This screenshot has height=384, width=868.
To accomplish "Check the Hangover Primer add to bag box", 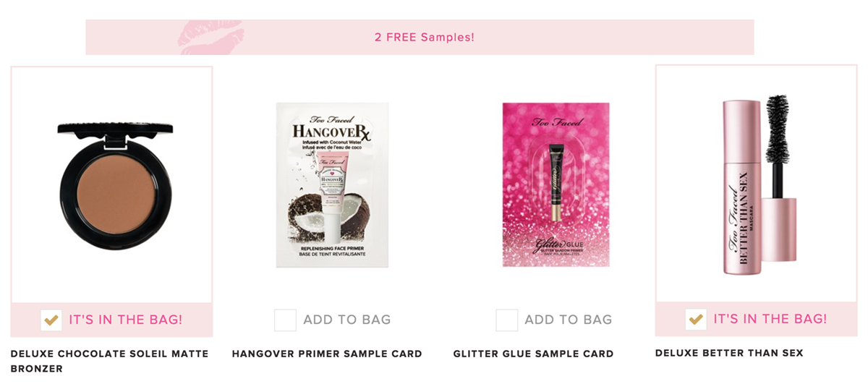I will click(x=285, y=320).
